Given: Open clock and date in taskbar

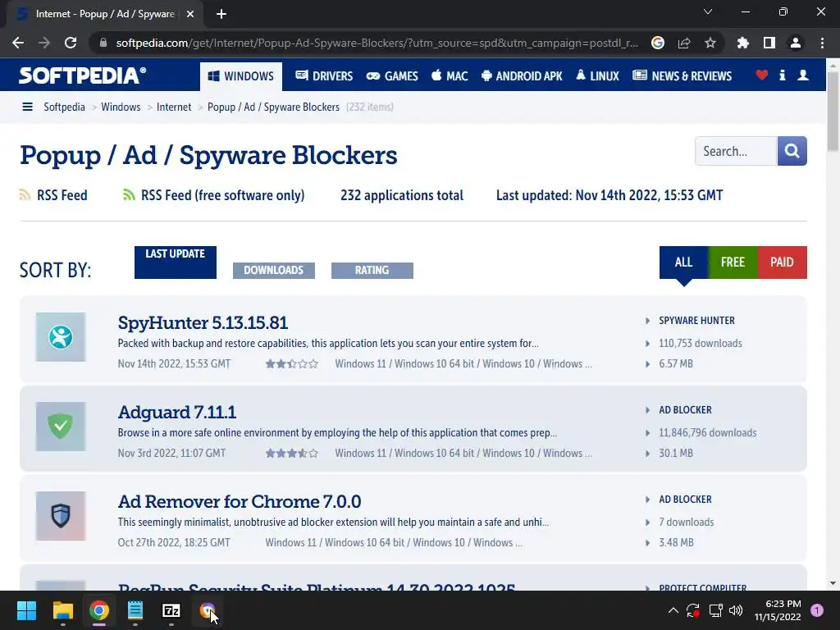Looking at the screenshot, I should coord(778,610).
